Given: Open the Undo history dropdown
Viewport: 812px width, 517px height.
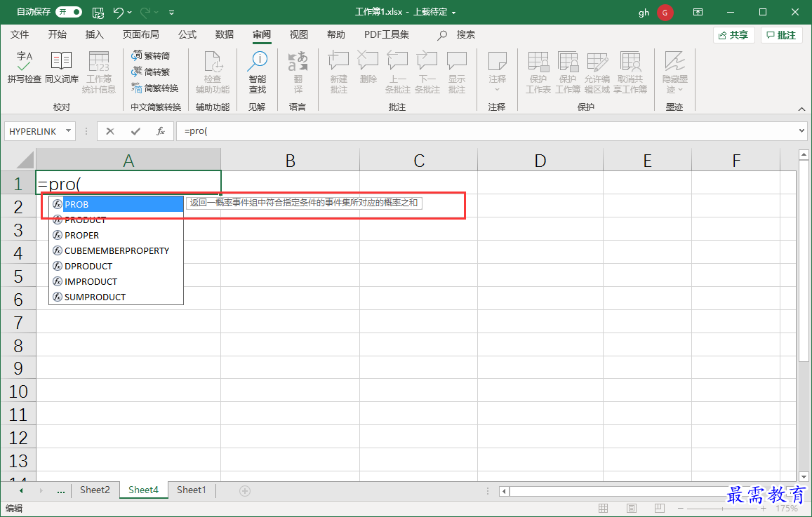Looking at the screenshot, I should [129, 13].
